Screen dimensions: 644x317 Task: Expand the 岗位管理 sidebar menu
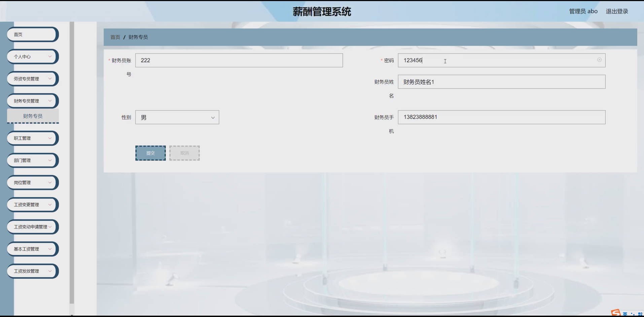(x=33, y=183)
